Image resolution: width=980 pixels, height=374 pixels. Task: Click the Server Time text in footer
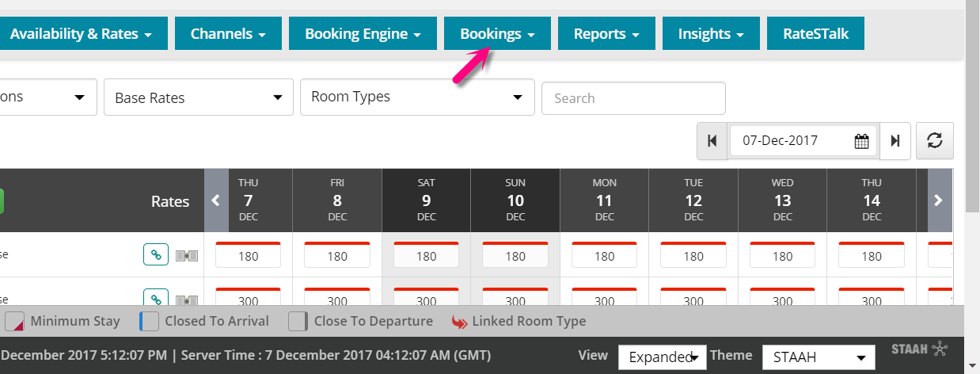coord(336,355)
